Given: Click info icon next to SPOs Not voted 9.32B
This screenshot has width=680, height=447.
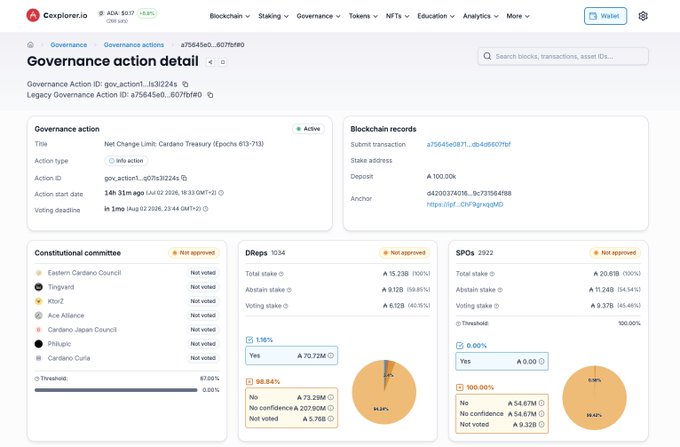Looking at the screenshot, I should [x=541, y=424].
